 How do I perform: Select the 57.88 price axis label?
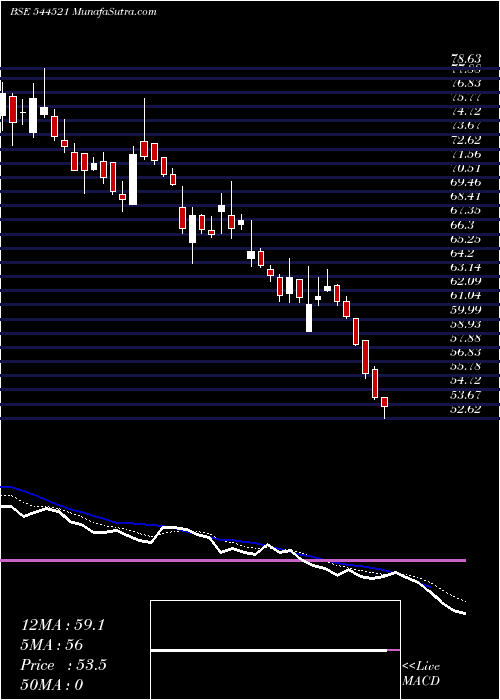point(466,338)
